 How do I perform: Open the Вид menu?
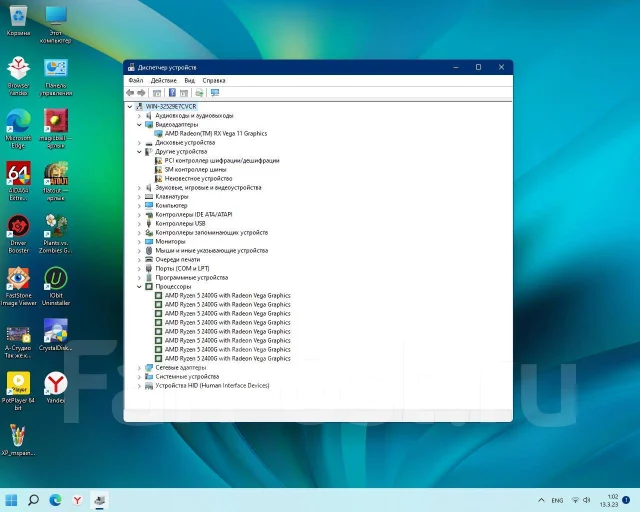[x=189, y=80]
